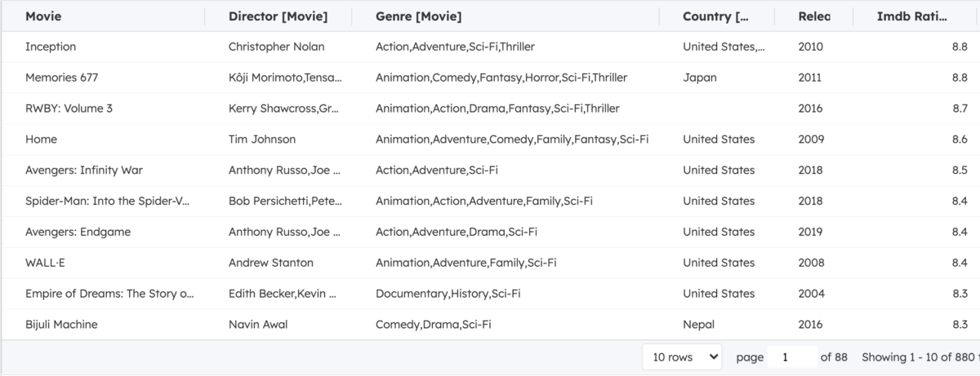Click director Christopher Nolan cell
This screenshot has height=376, width=980.
(278, 47)
